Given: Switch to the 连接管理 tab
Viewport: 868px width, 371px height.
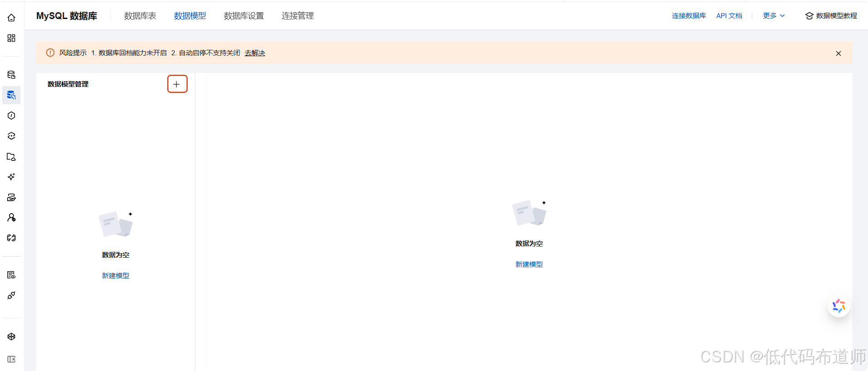Looking at the screenshot, I should pos(297,16).
